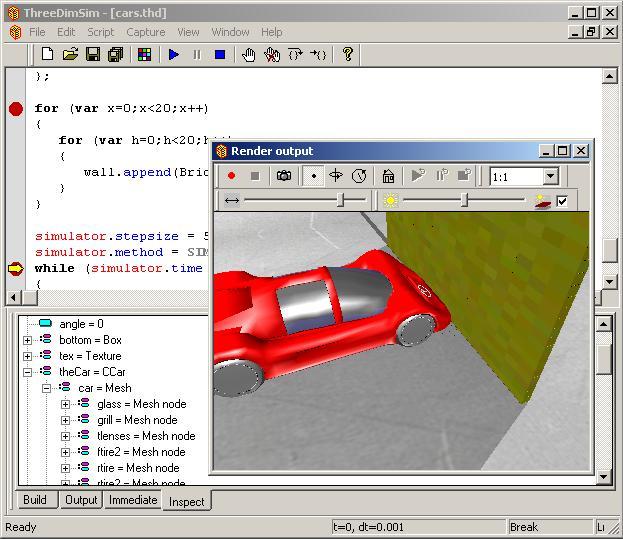This screenshot has width=623, height=539.
Task: Create a new file from the toolbar
Action: pos(47,54)
